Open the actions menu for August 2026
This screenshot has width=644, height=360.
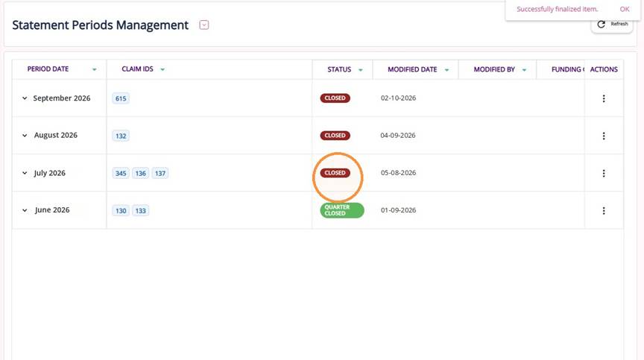tap(604, 136)
